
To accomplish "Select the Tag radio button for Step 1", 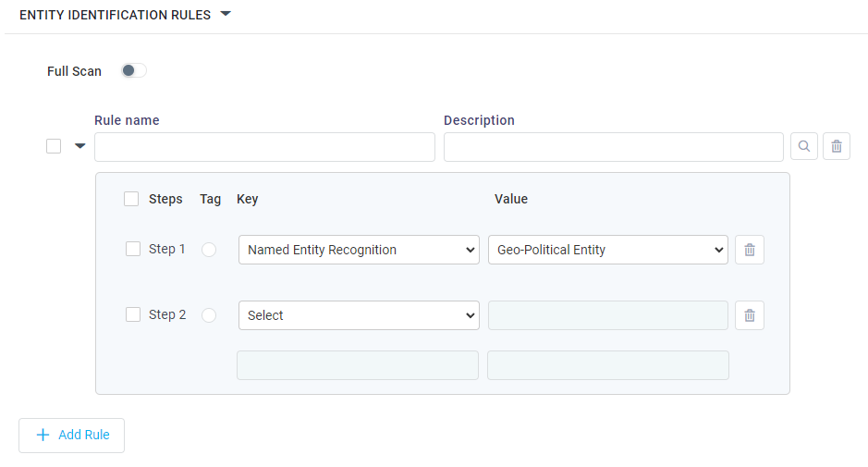I will [x=209, y=250].
